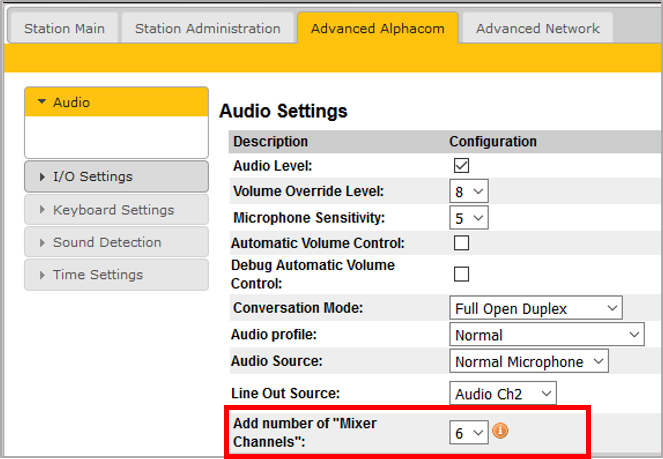Open the Microphone Sensitivity dropdown

(x=468, y=217)
